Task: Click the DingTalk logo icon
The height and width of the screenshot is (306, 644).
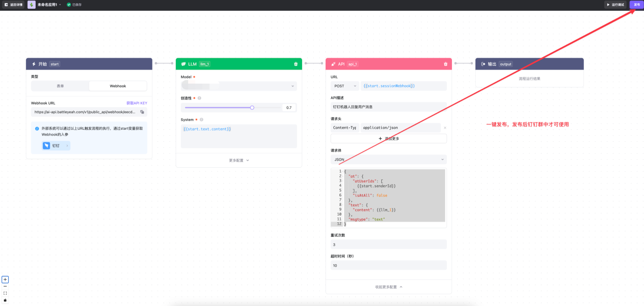Action: (46, 146)
